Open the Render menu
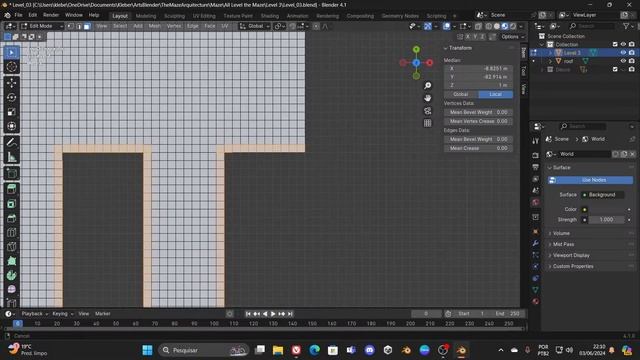Viewport: 640px width, 360px height. tap(51, 15)
